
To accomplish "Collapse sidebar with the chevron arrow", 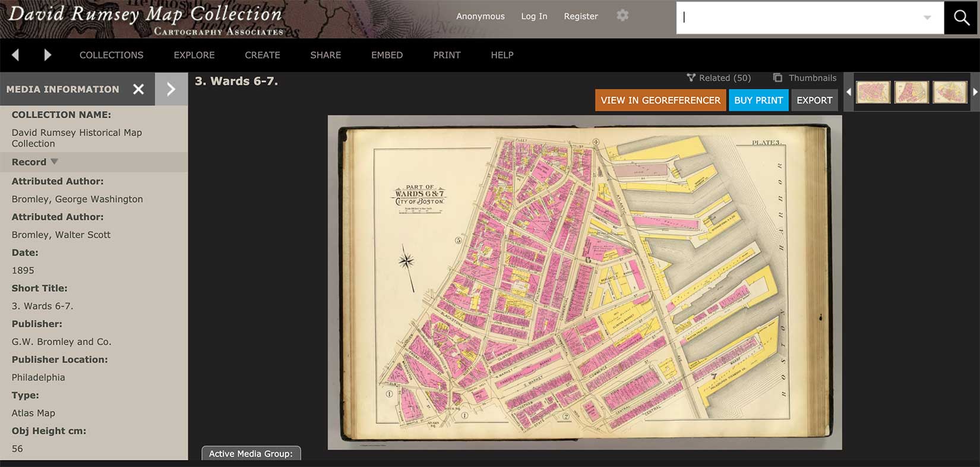I will [x=171, y=89].
